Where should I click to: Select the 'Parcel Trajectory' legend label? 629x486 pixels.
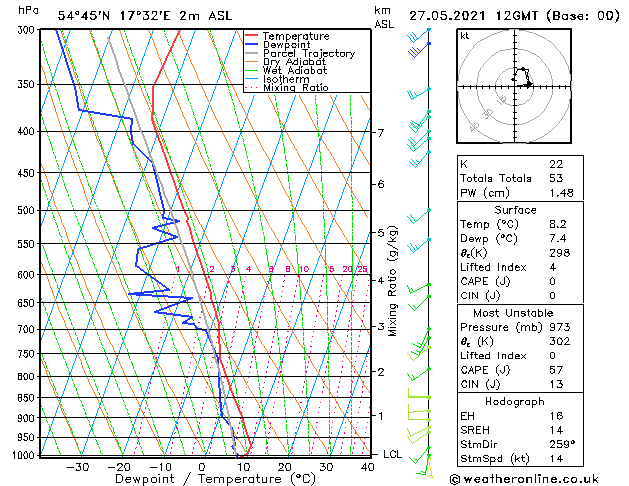click(309, 53)
